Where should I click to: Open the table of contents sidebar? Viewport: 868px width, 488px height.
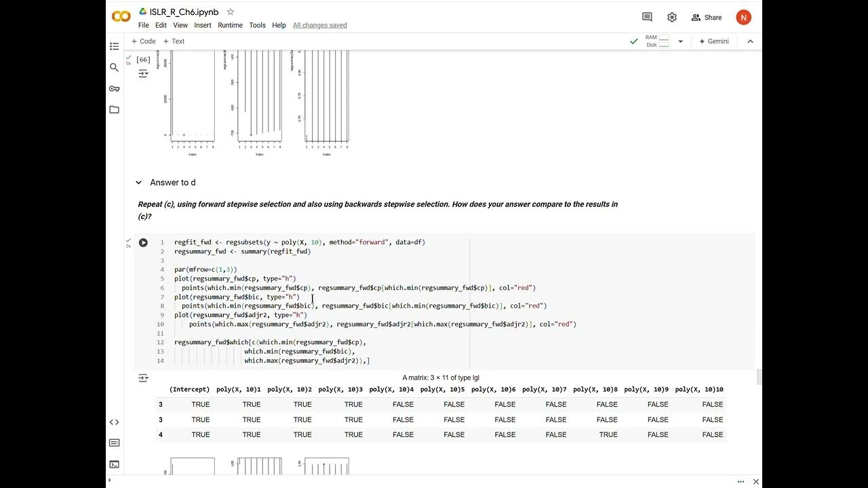point(114,46)
